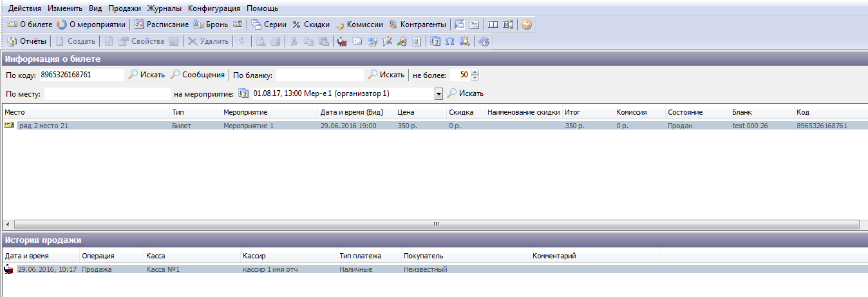Viewport: 868px width, 297px height.
Task: Select the 'ряд 2 место 21' ticket row
Action: 43,126
